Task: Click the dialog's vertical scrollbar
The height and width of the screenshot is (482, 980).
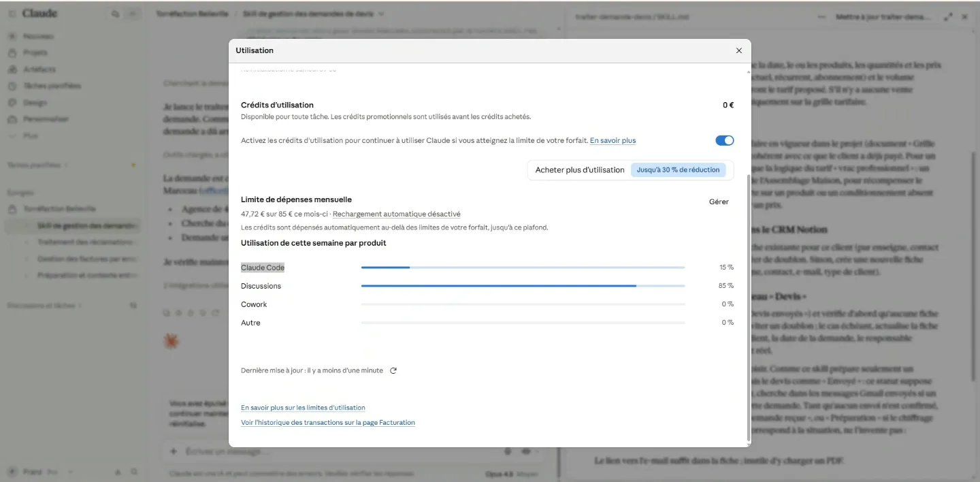Action: pos(748,306)
